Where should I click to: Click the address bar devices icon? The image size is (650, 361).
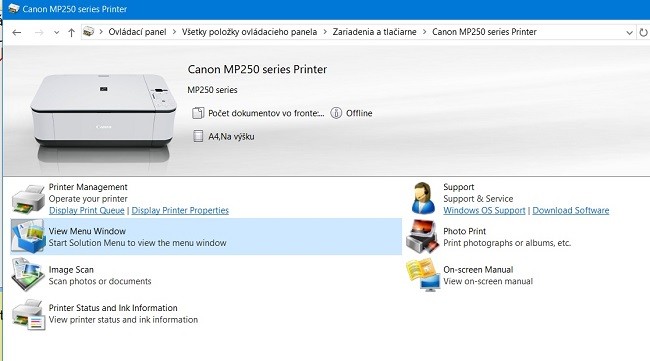88,31
